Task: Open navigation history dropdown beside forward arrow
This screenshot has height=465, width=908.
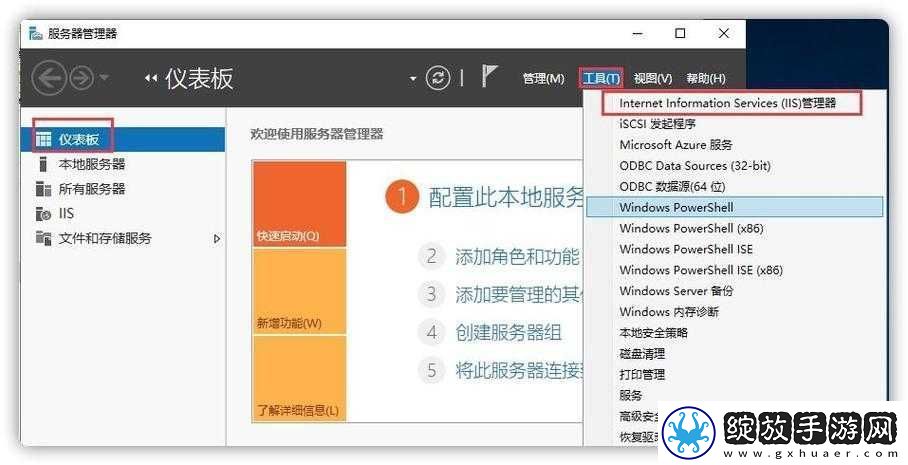Action: click(x=104, y=77)
